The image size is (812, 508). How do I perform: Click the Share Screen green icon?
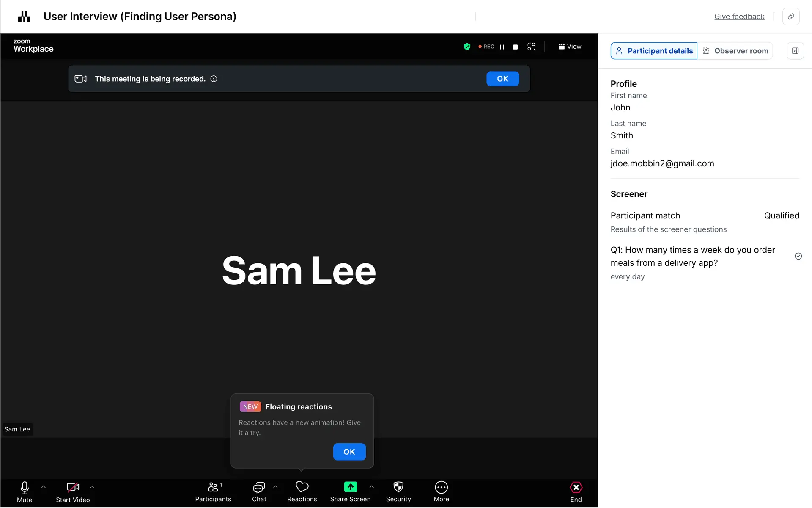tap(350, 487)
